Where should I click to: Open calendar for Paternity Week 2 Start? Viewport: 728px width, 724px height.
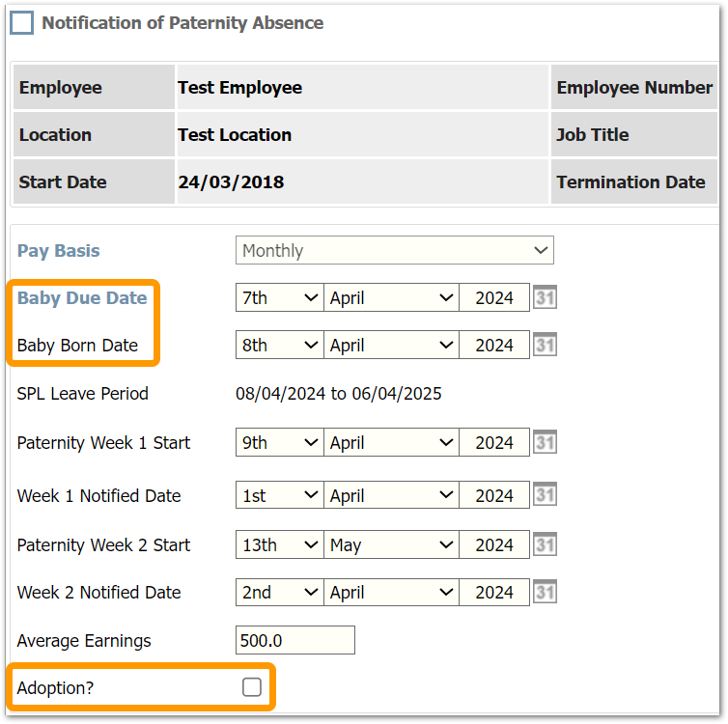click(x=545, y=545)
